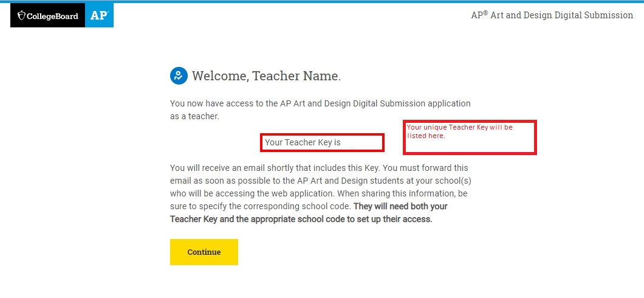
Task: Click empty lower area of red annotation box
Action: point(469,146)
